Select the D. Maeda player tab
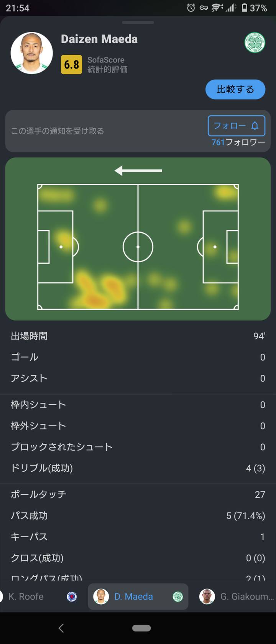Viewport: 276px width, 644px height. click(x=134, y=597)
